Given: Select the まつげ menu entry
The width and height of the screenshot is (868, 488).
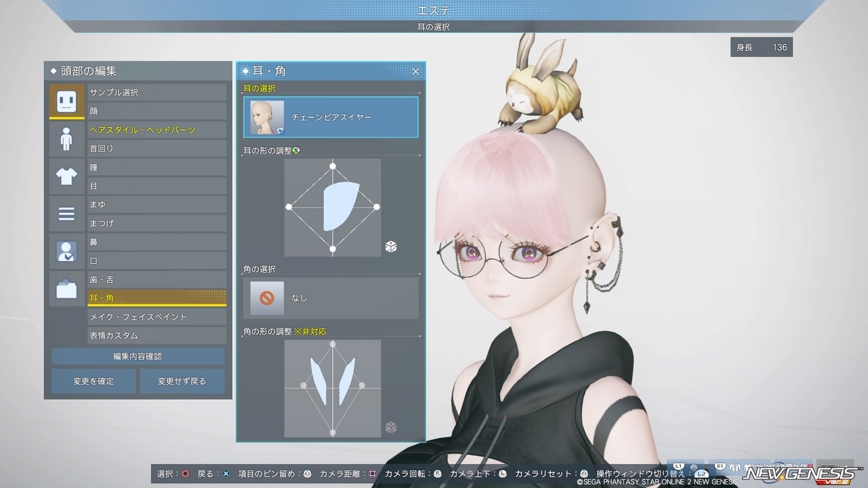Looking at the screenshot, I should coord(157,224).
